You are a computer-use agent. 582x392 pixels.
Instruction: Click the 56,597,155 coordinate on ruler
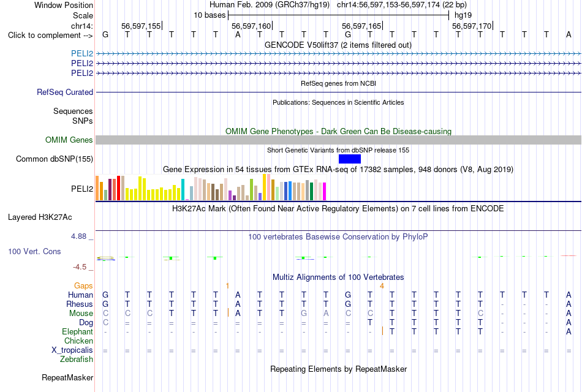point(141,26)
